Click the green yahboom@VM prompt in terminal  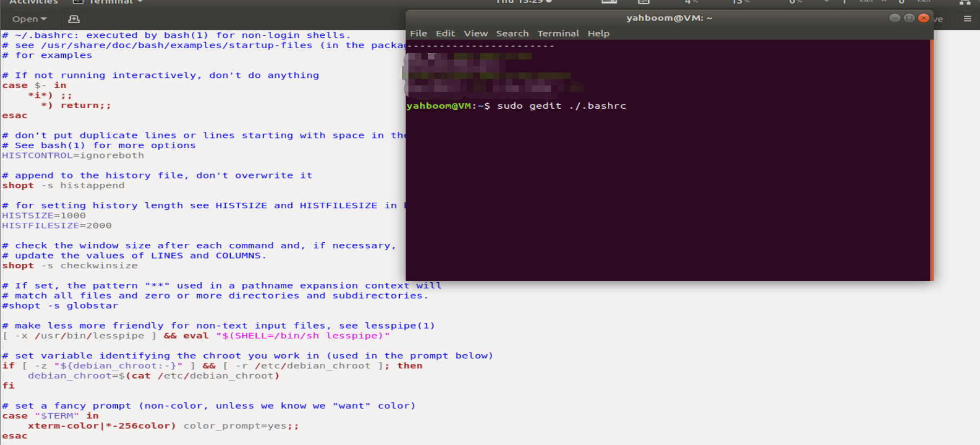[439, 106]
